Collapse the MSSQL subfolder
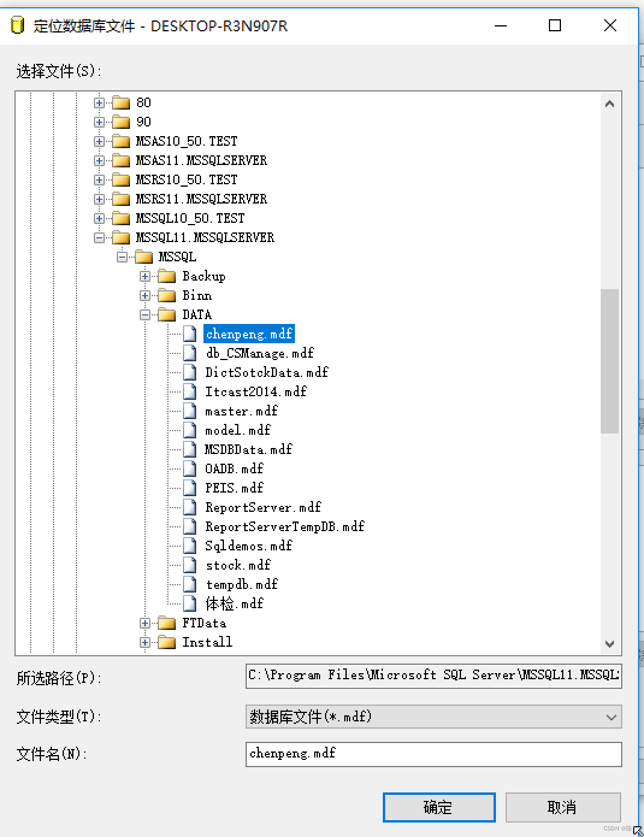The height and width of the screenshot is (837, 644). pos(122,257)
